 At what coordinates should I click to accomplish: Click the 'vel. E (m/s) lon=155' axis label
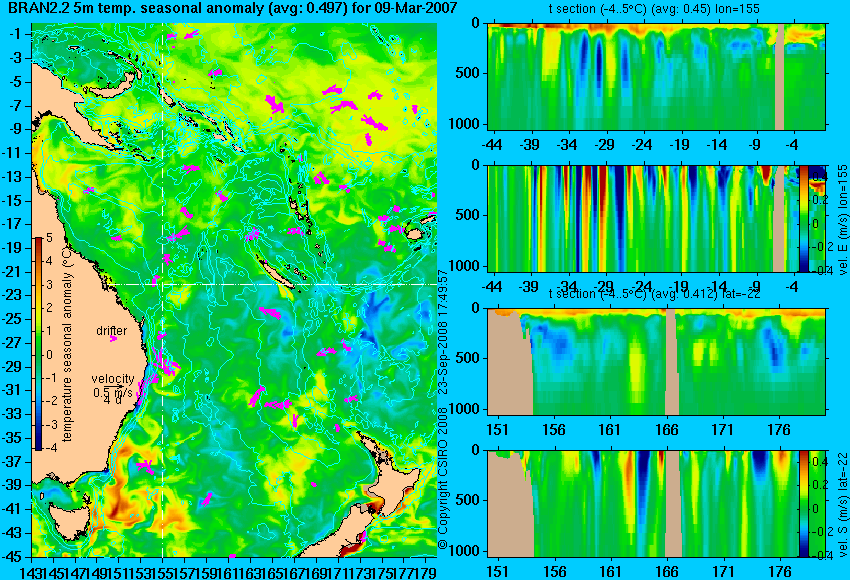tap(842, 220)
